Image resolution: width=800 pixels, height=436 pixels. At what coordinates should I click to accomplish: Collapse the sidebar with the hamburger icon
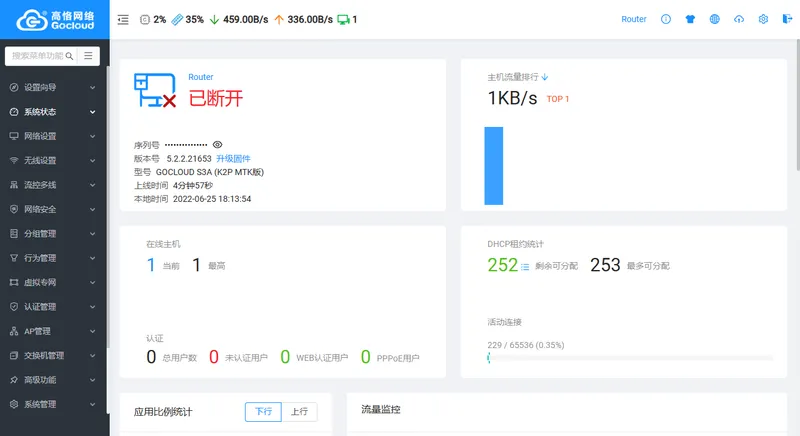point(123,19)
